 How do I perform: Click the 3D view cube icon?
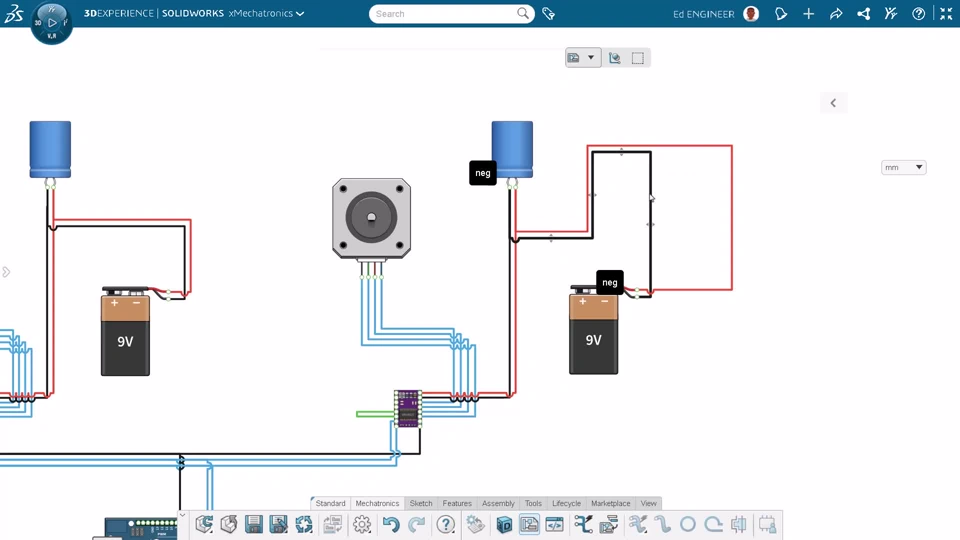pyautogui.click(x=504, y=525)
